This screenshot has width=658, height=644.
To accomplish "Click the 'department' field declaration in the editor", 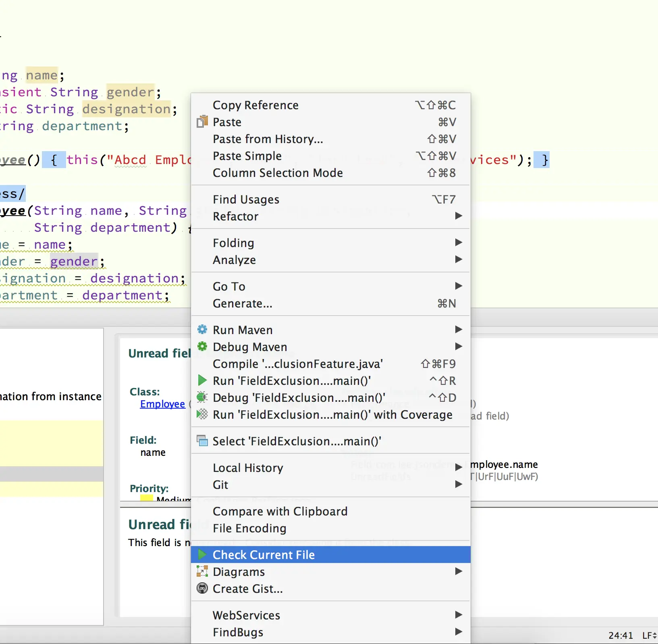I will tap(82, 126).
